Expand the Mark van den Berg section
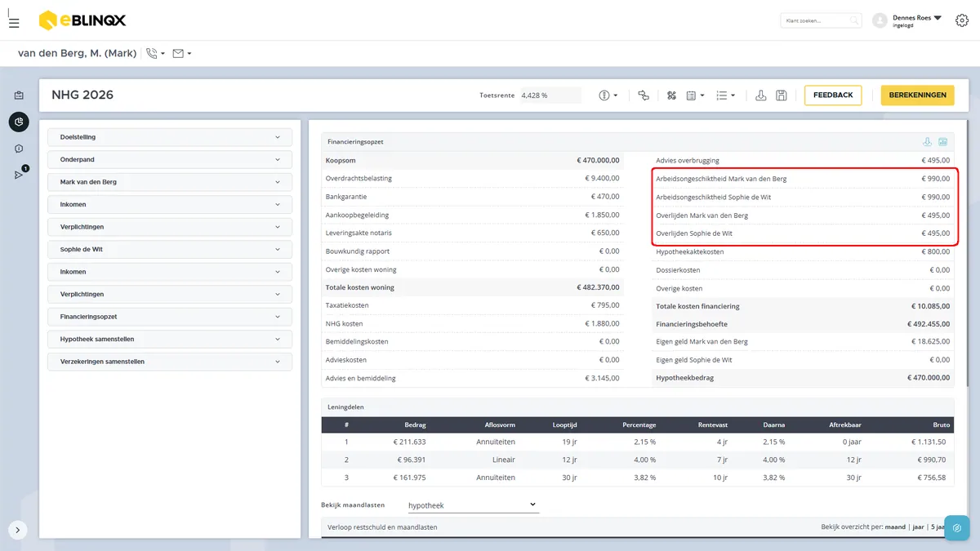 point(170,182)
